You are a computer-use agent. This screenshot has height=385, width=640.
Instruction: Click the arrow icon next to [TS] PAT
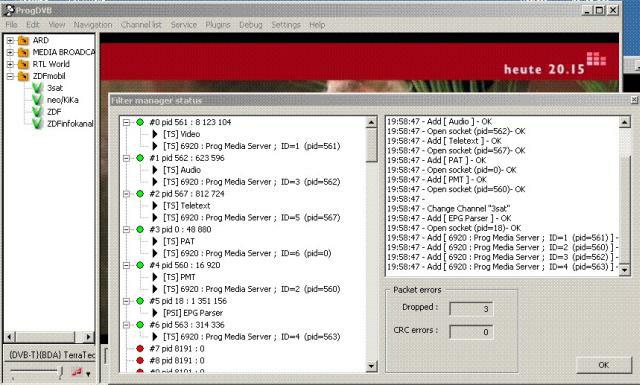coord(155,241)
